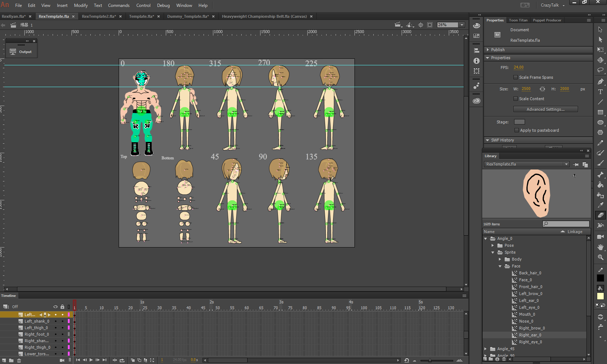Viewport: 607px width, 364px height.
Task: Open the Stage background color swatch
Action: [519, 122]
